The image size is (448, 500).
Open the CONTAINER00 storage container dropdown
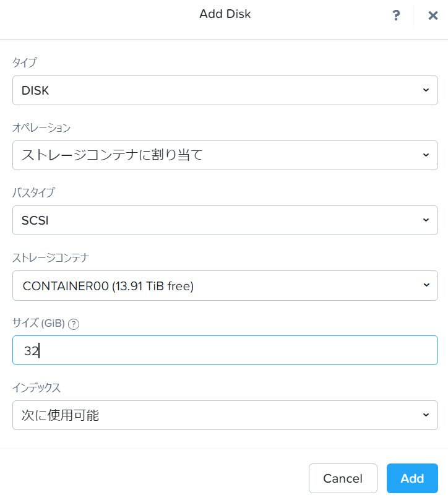(223, 285)
